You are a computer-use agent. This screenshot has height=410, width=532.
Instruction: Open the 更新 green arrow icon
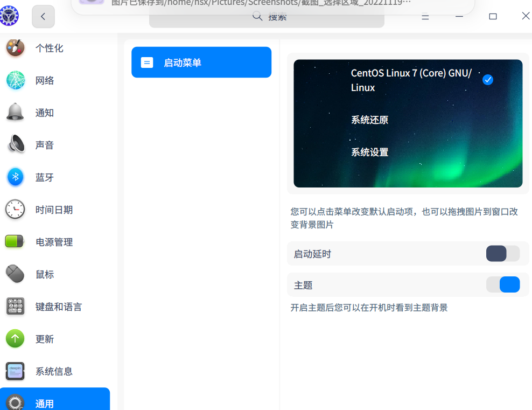pos(15,338)
